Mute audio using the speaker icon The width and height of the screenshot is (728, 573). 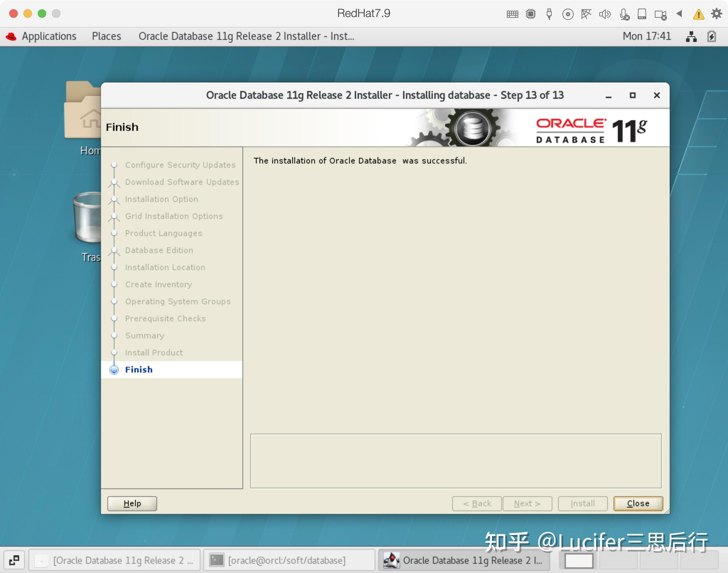pyautogui.click(x=606, y=14)
